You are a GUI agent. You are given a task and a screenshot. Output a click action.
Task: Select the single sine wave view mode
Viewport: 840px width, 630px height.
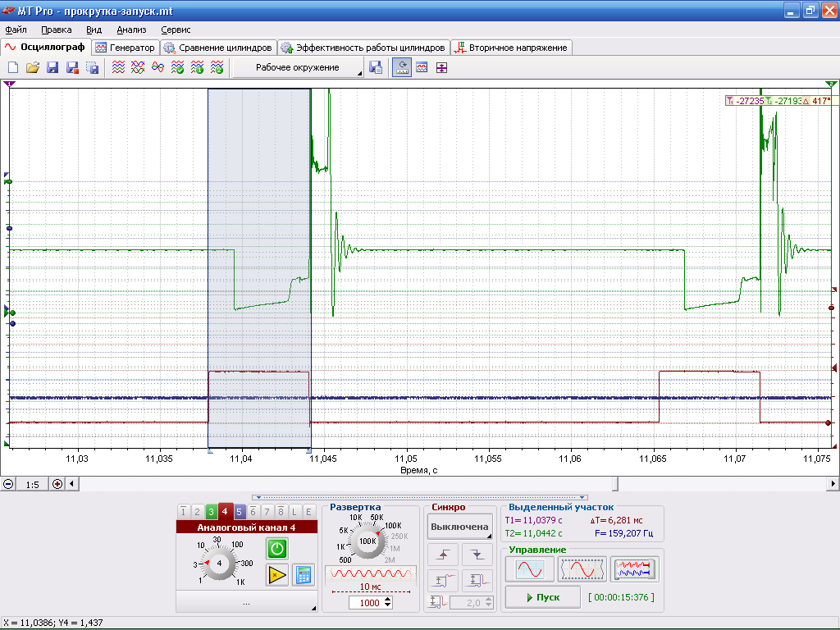[530, 569]
